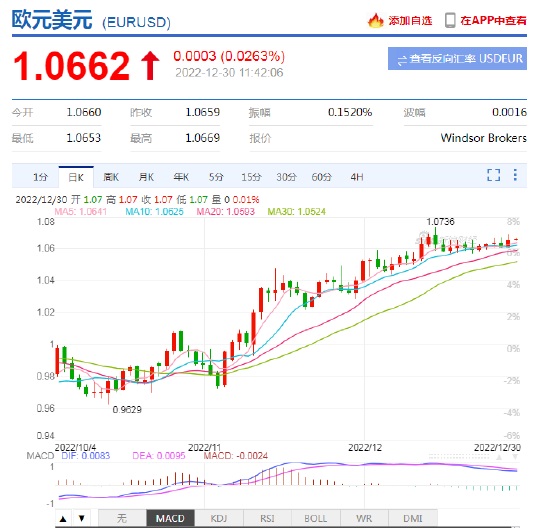550x528 pixels.
Task: Select the DMI indicator tab
Action: coord(413,519)
